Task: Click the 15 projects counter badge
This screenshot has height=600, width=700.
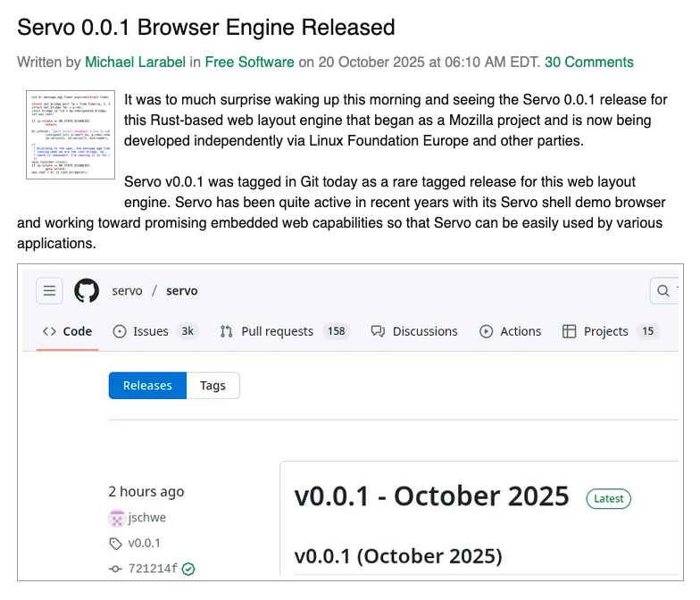Action: (x=648, y=331)
